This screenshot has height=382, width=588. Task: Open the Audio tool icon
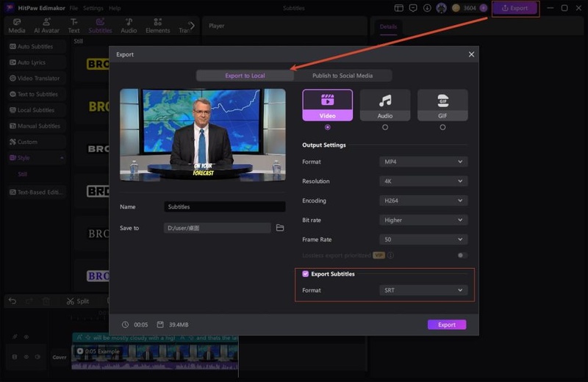coord(129,26)
